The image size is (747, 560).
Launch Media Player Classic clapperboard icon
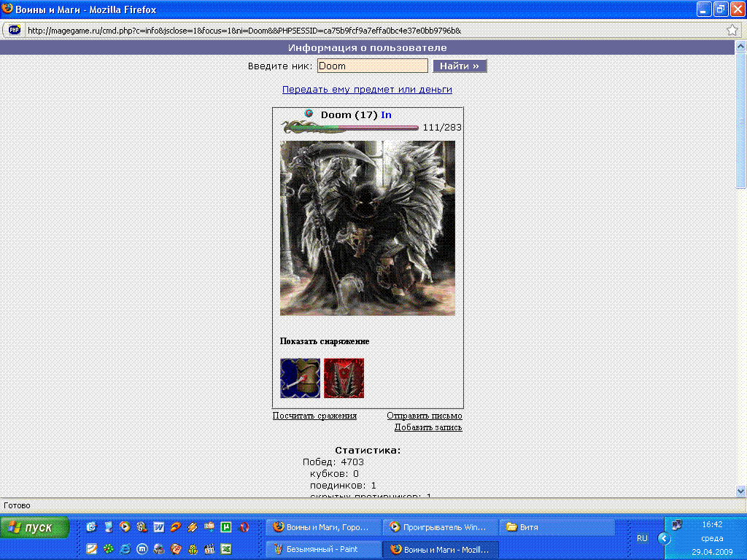tap(209, 549)
